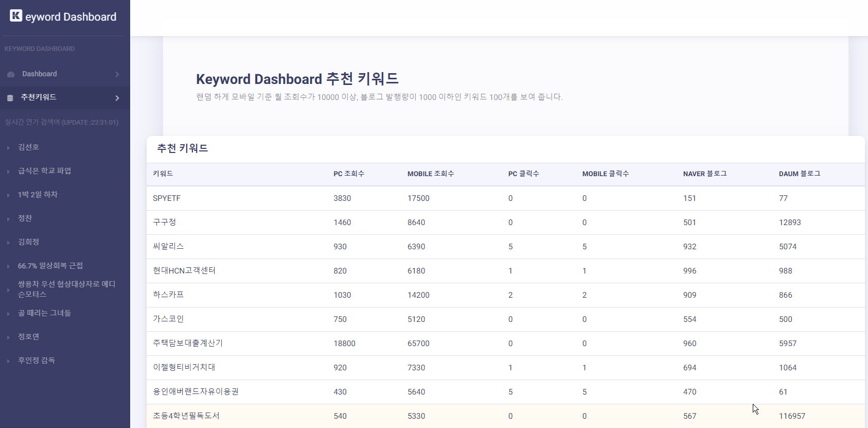Select keyword 가스코인 in table
868x428 pixels.
(168, 319)
